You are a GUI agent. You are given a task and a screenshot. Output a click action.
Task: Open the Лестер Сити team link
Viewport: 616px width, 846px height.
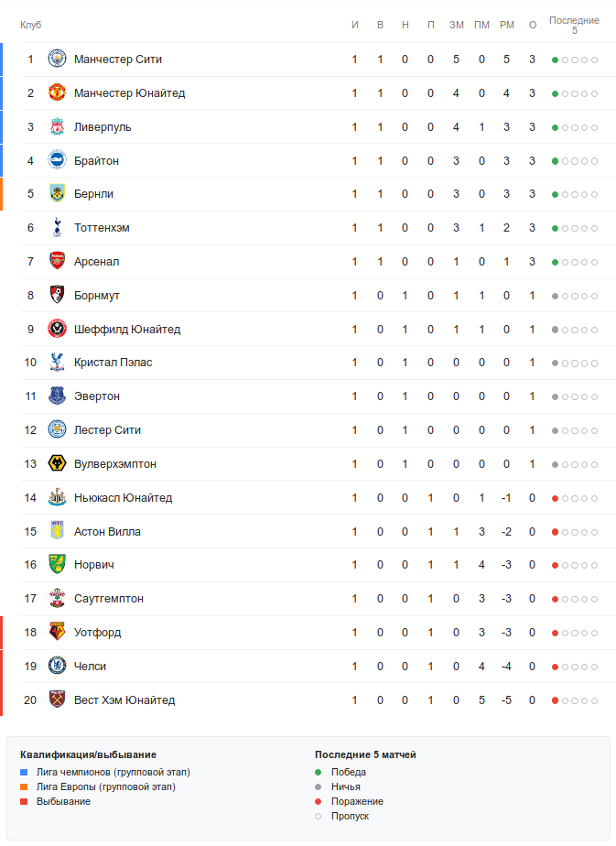click(x=107, y=430)
